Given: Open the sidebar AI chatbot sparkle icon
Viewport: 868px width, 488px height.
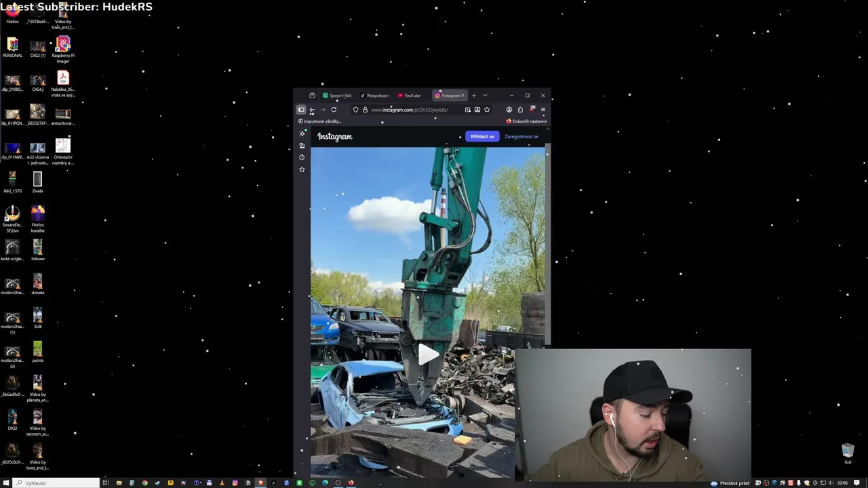Looking at the screenshot, I should [x=302, y=134].
